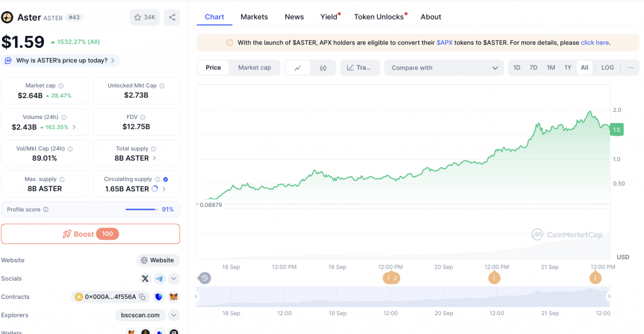Screen dimensions: 644x334
Task: Open the About tab
Action: click(431, 17)
